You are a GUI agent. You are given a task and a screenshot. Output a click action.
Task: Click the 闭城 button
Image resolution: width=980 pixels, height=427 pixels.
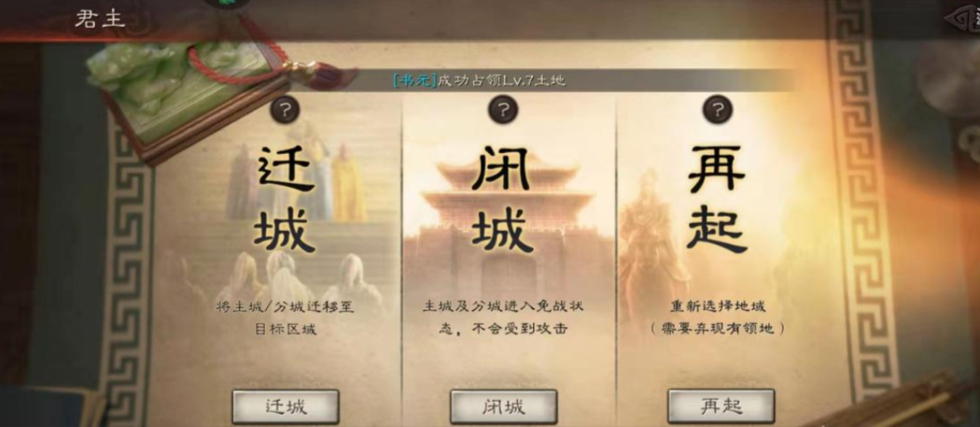pos(503,407)
